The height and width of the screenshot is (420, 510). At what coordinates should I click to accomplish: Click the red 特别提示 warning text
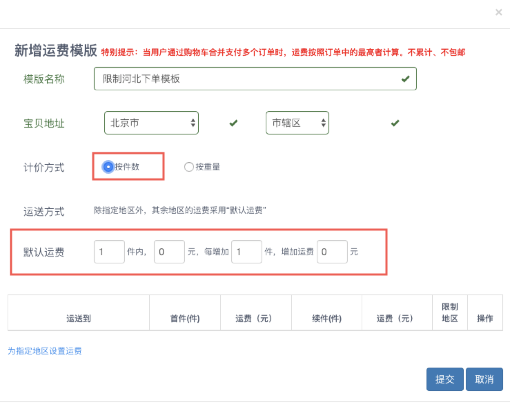coord(283,52)
